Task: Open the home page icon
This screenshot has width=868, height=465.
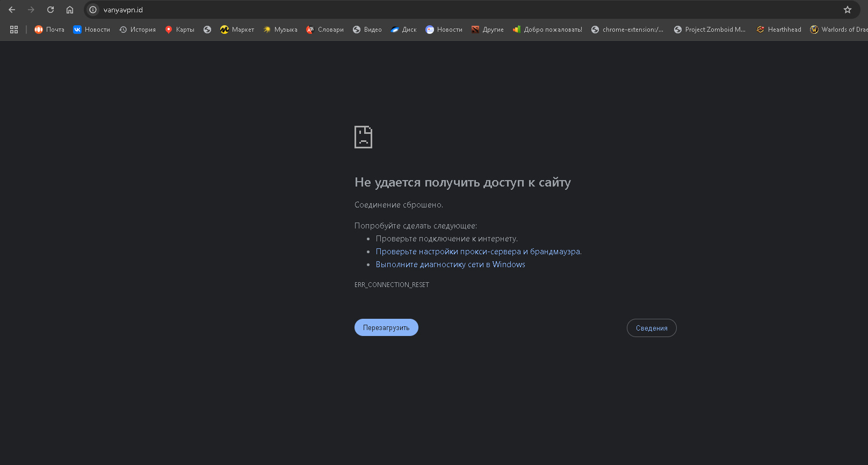Action: click(x=70, y=10)
